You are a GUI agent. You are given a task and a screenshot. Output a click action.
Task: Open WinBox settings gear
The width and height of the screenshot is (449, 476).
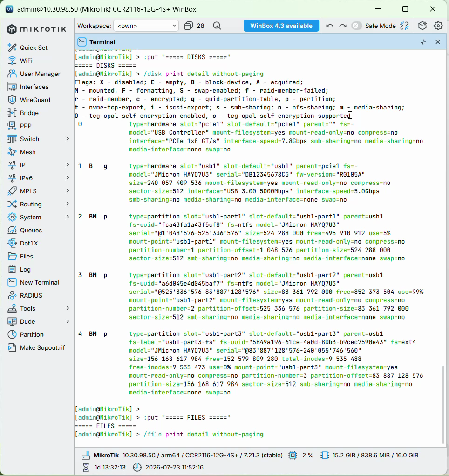(x=438, y=26)
